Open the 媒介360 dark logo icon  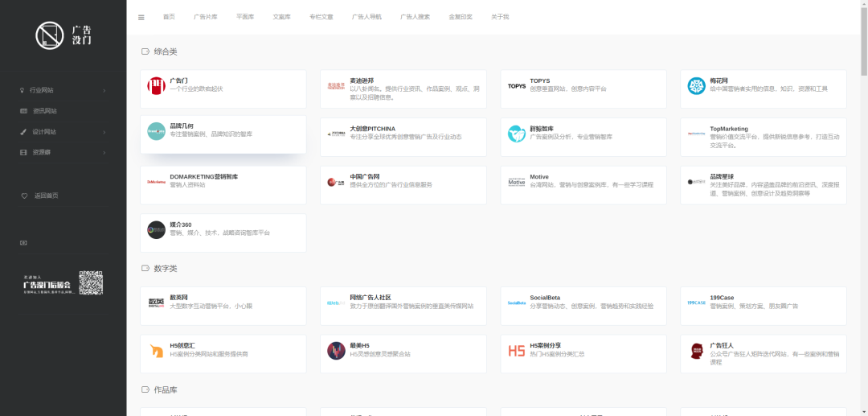tap(156, 230)
